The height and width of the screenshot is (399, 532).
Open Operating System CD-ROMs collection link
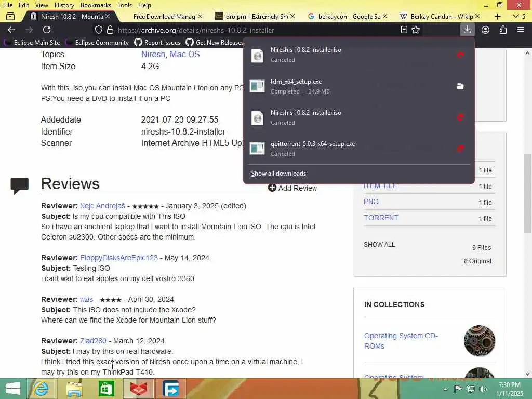pos(401,341)
